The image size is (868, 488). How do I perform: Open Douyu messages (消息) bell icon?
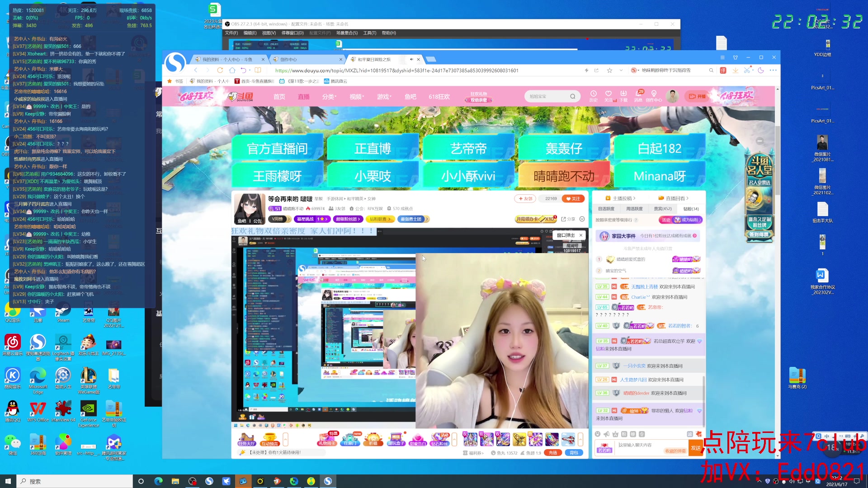(638, 96)
